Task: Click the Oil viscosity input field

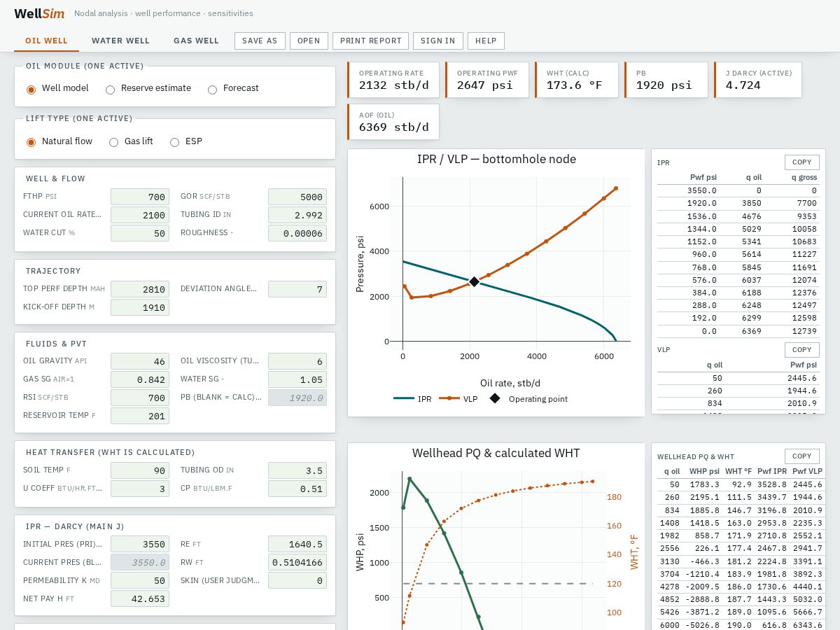Action: [297, 361]
